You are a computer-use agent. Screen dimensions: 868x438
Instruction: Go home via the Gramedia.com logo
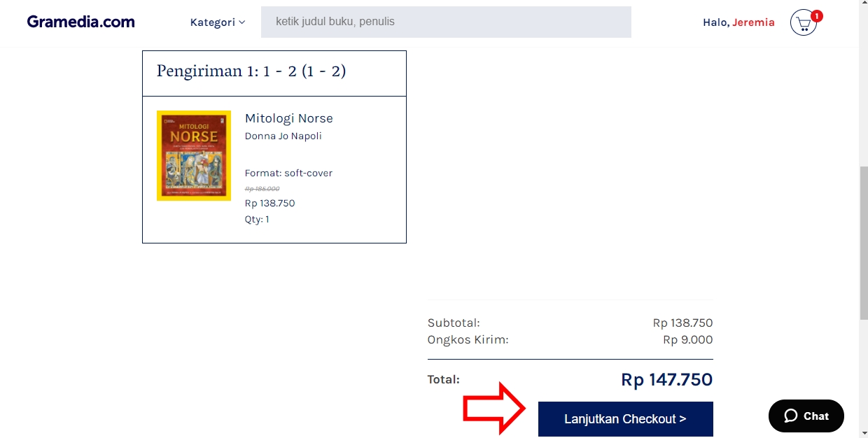[81, 22]
